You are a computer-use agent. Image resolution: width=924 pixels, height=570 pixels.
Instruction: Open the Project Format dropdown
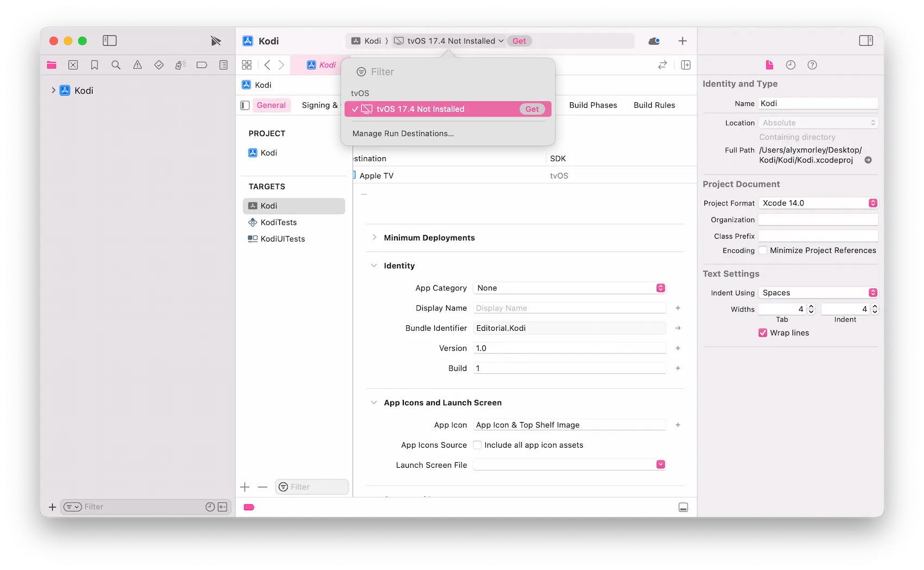[x=818, y=203]
